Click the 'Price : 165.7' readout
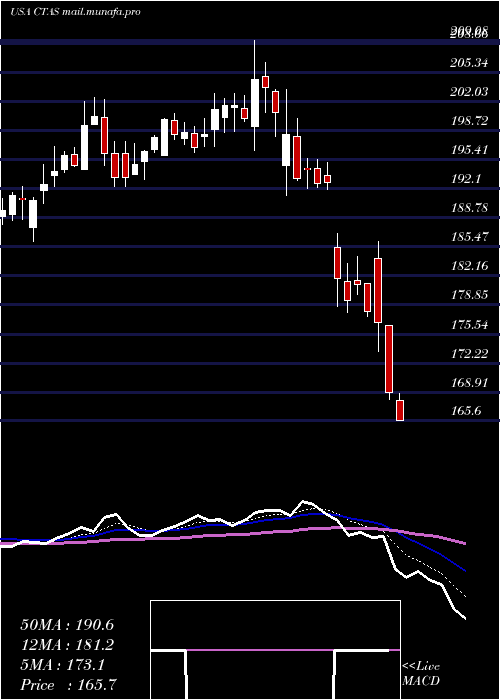 coord(69,685)
